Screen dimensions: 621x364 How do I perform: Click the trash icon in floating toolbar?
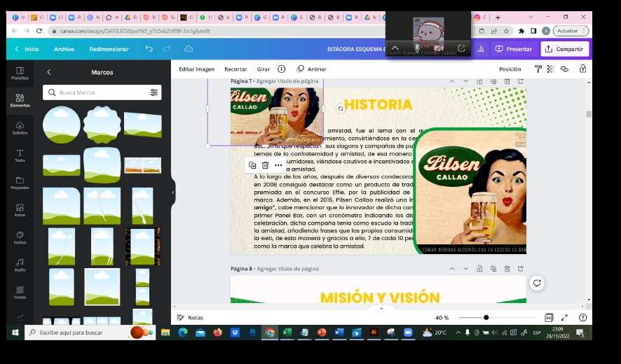click(x=266, y=165)
